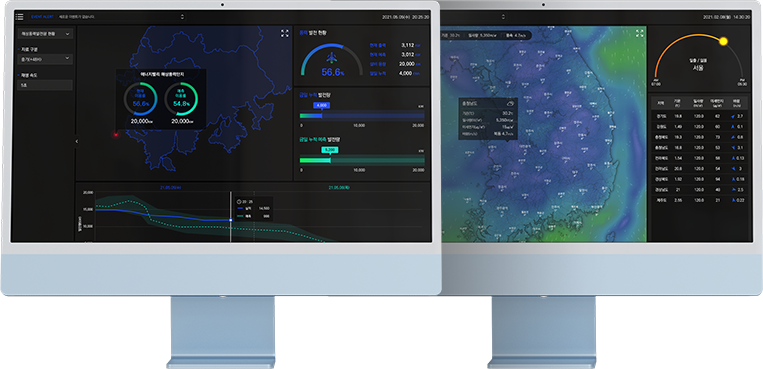Click the cloud icon in weather popup
This screenshot has width=763, height=369.
[510, 104]
